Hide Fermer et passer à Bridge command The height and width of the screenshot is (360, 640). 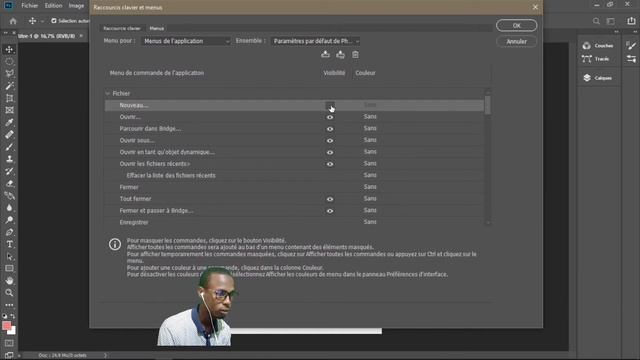point(330,211)
